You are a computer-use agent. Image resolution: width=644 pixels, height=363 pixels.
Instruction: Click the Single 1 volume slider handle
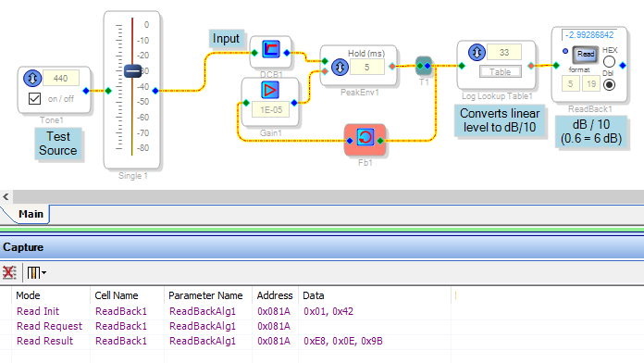coord(132,71)
